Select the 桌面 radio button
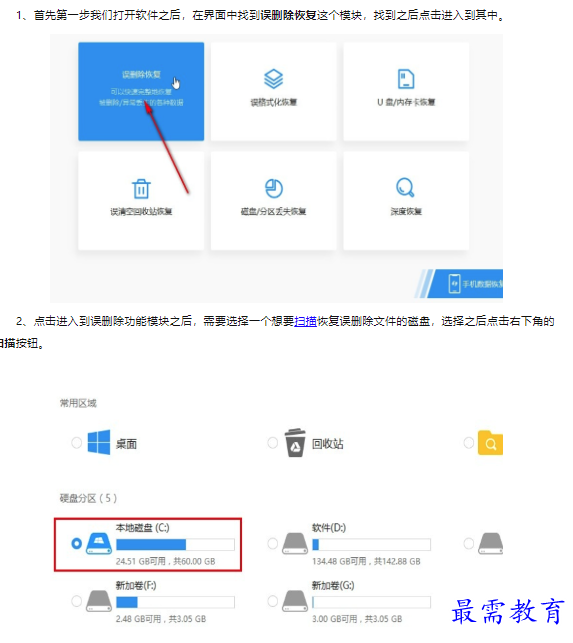This screenshot has width=573, height=643. pos(77,443)
